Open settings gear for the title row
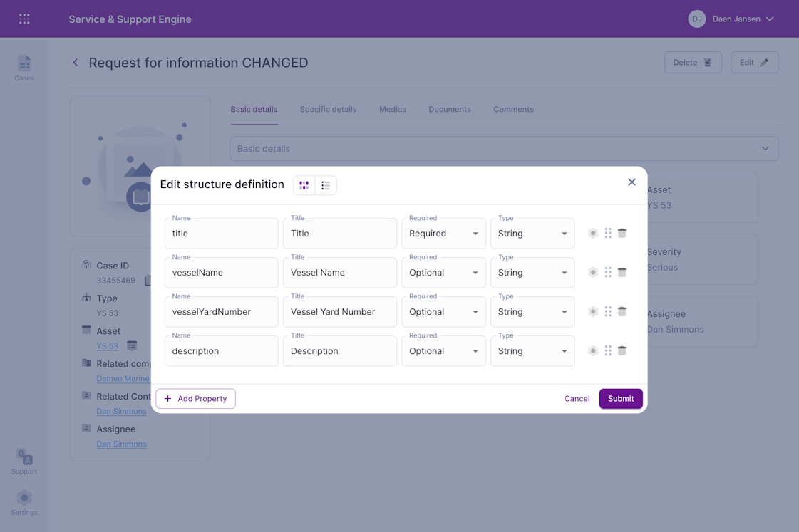Image resolution: width=799 pixels, height=532 pixels. pyautogui.click(x=592, y=233)
